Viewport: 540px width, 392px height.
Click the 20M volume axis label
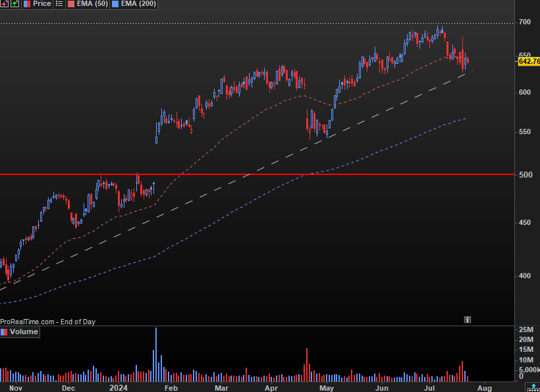pos(526,340)
